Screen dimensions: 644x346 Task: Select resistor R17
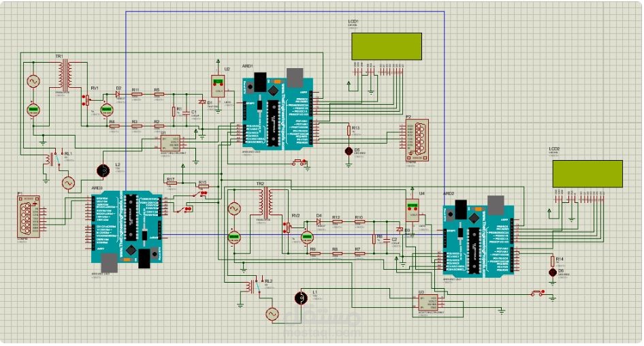pos(170,183)
